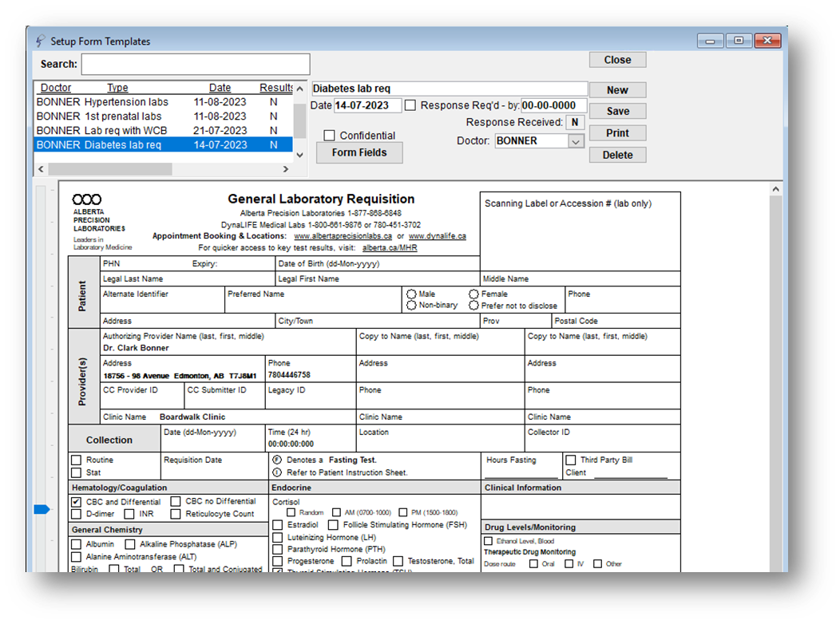840x624 pixels.
Task: Click the template list scroll-left arrow
Action: [x=42, y=169]
